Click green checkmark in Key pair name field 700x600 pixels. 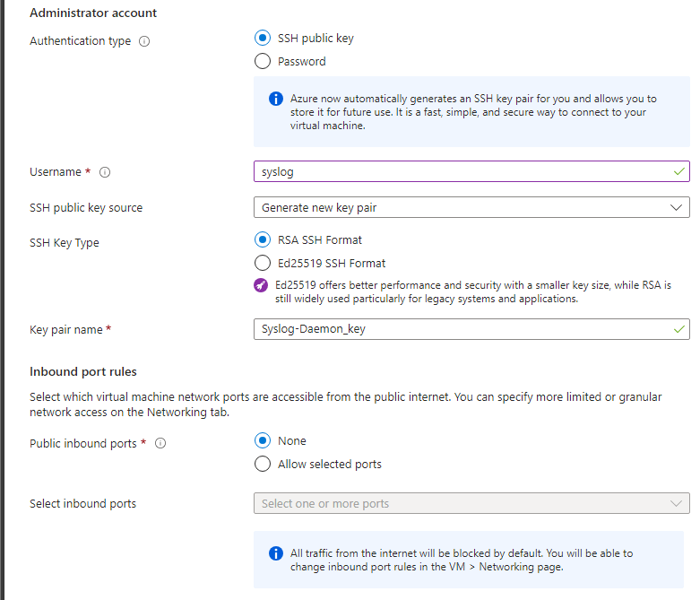click(678, 329)
